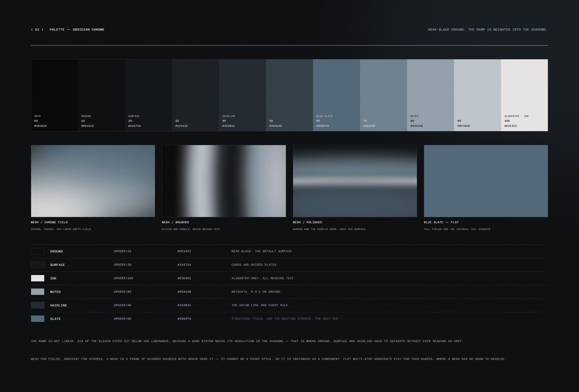
Task: Select the Onyx #0A0A0A ramp swatch
Action: click(x=55, y=95)
